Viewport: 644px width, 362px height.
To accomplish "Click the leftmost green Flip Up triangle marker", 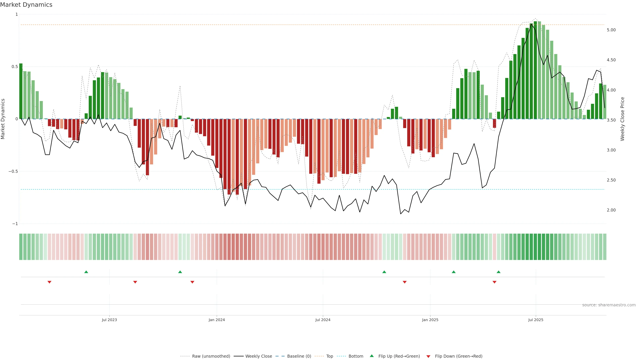I will (x=86, y=272).
